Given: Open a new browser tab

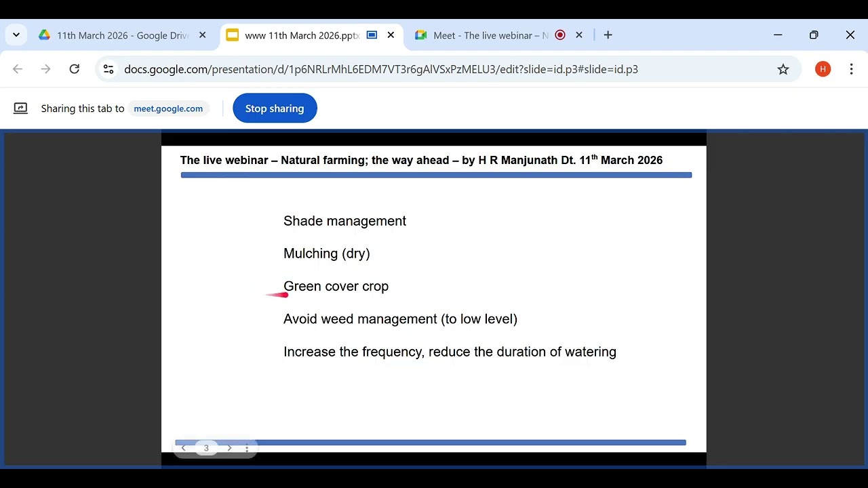Looking at the screenshot, I should point(608,35).
